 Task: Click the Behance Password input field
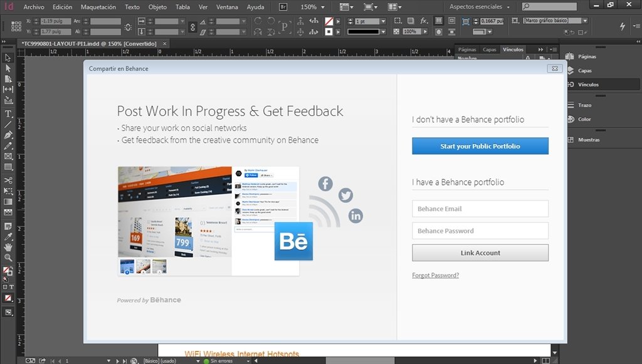tap(480, 231)
